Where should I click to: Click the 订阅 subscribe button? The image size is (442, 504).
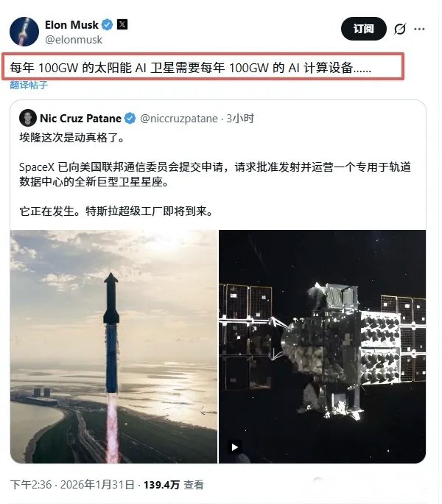click(364, 29)
